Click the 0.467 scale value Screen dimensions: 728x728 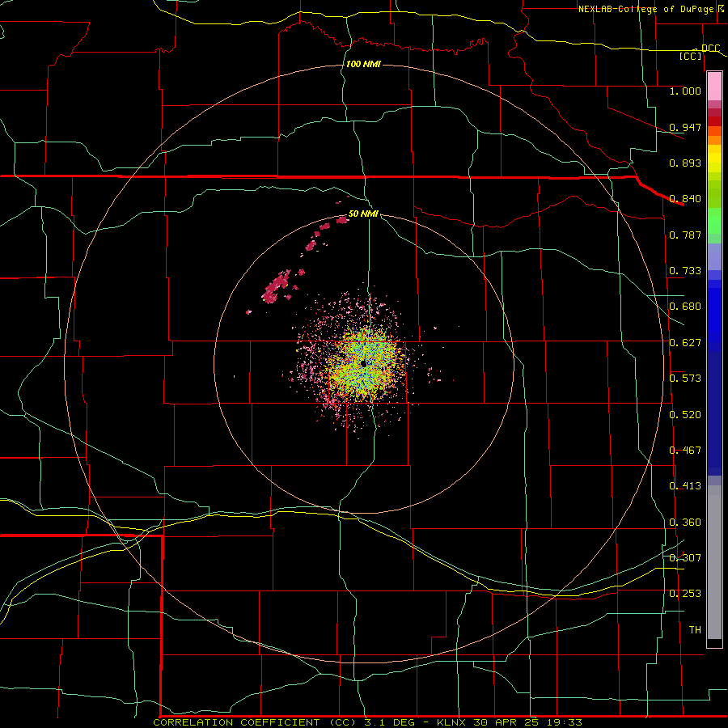[x=685, y=451]
